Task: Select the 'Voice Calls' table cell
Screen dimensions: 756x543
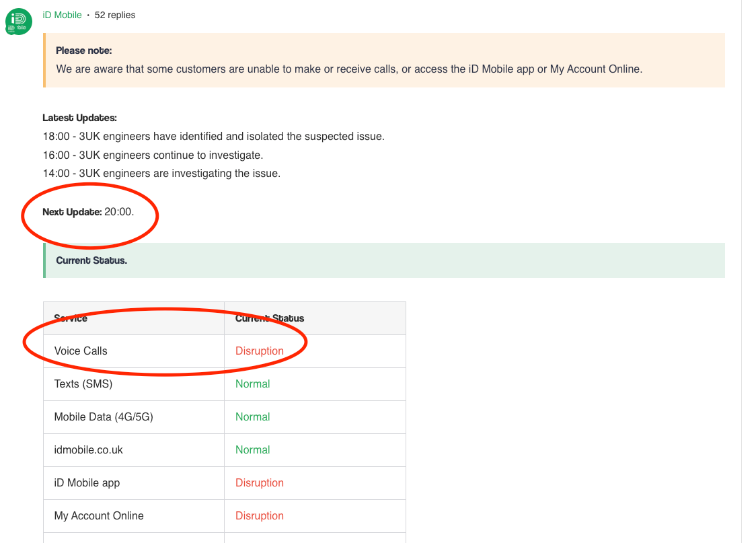Action: click(x=134, y=351)
